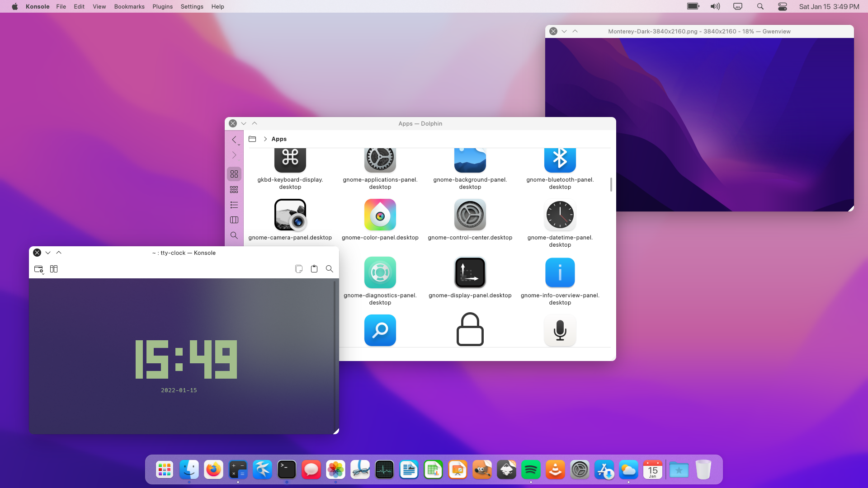Click the Paste icon in Konsole
The image size is (868, 488).
tap(314, 269)
